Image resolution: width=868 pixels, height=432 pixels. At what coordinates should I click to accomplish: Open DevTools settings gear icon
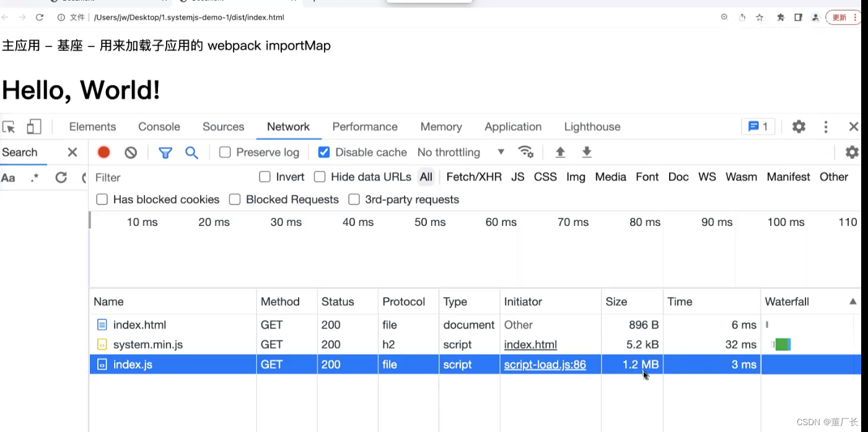(x=799, y=127)
